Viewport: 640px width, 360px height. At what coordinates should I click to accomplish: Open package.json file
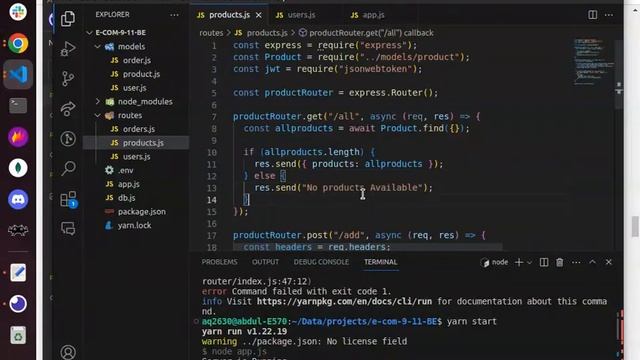click(142, 211)
